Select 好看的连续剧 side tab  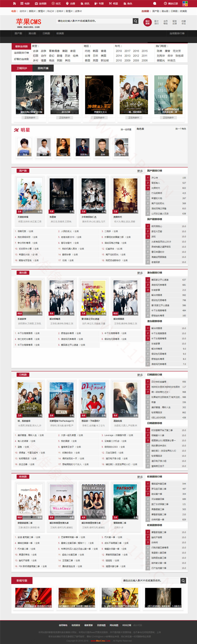pos(21,59)
